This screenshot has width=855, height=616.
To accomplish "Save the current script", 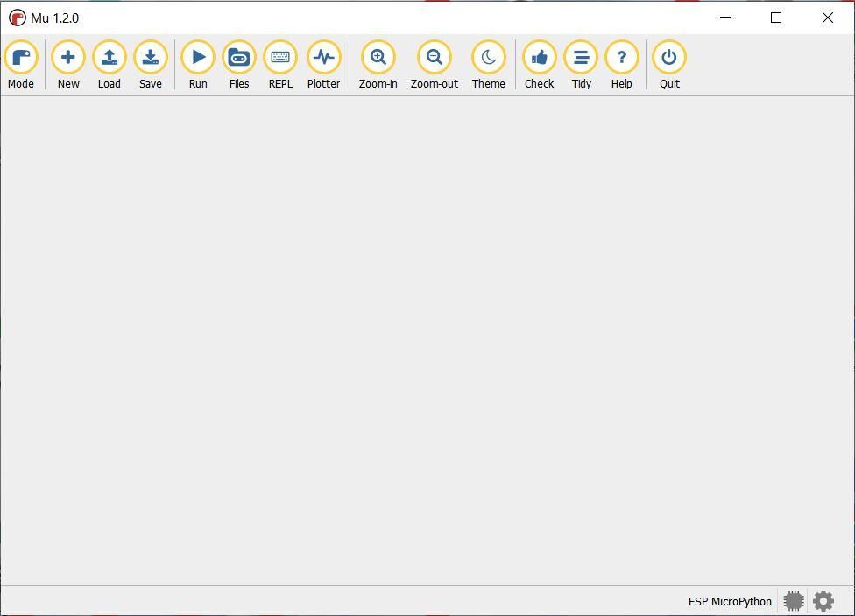I will tap(151, 64).
